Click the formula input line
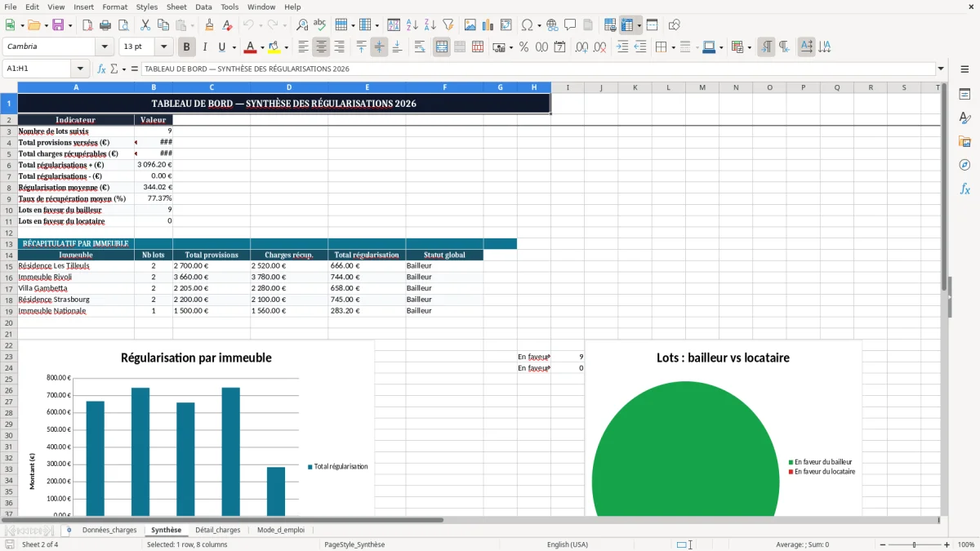 coord(537,69)
